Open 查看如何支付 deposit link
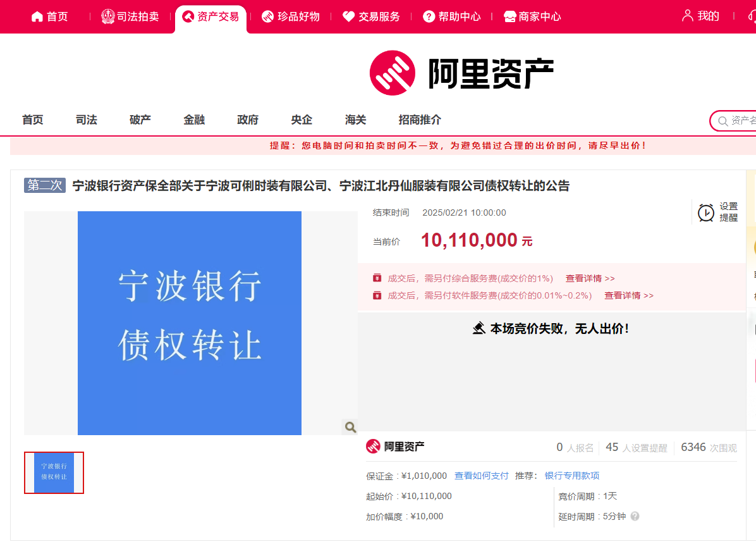Viewport: 756px width, 549px height. [481, 476]
